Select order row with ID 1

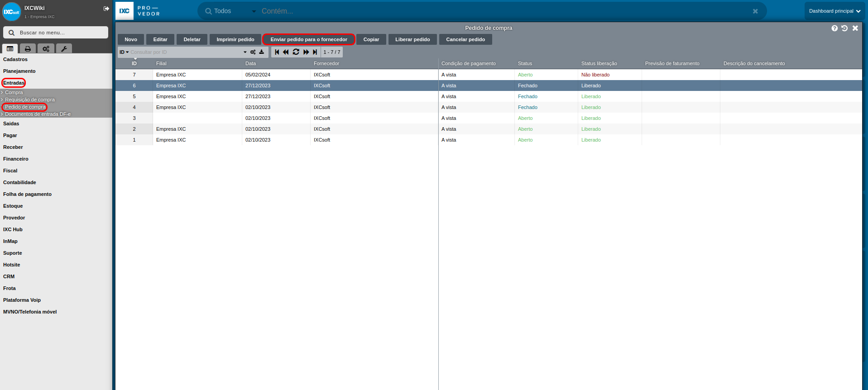489,140
